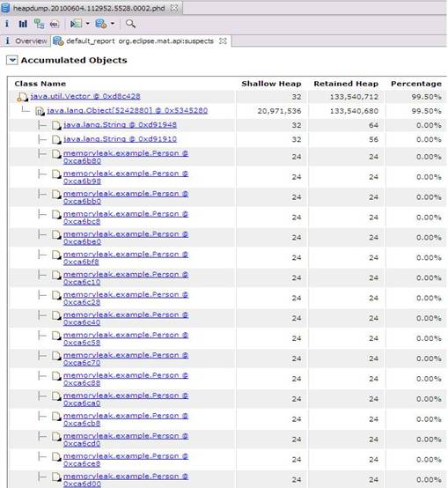Select the default_report suspects tab

click(x=136, y=41)
